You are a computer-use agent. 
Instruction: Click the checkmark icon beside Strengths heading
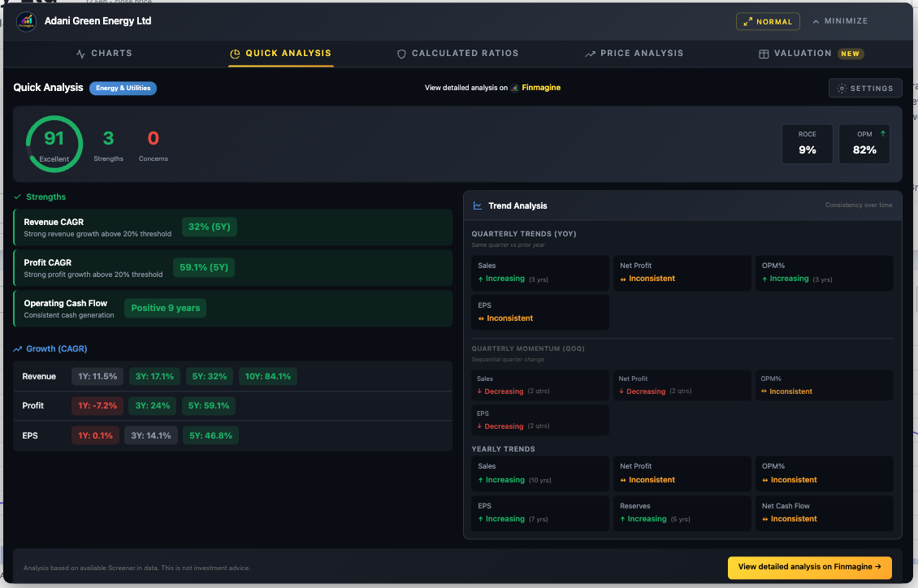(18, 197)
